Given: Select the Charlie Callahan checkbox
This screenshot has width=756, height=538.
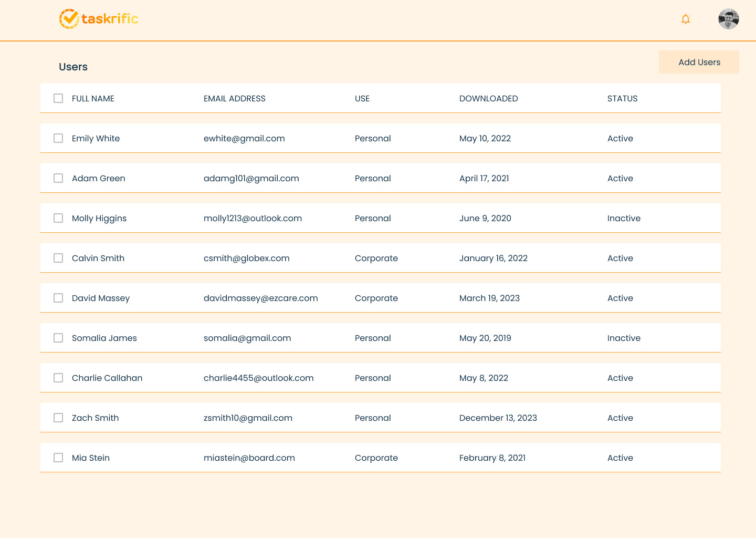Looking at the screenshot, I should click(x=58, y=378).
